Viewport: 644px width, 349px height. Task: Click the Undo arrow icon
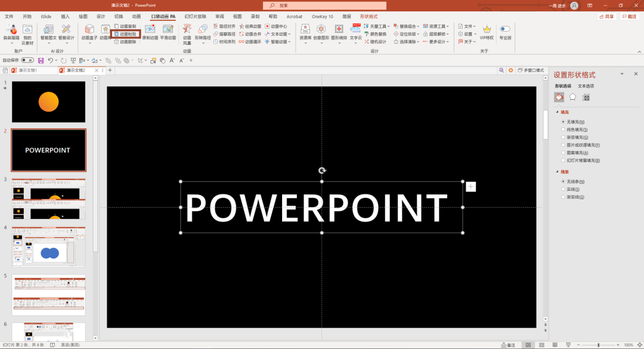point(50,60)
